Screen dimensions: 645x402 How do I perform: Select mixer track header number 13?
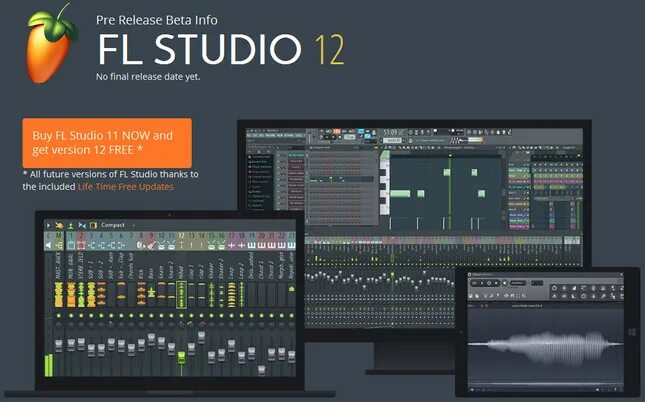tap(191, 235)
